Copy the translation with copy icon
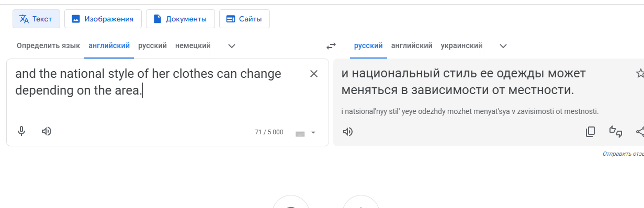Screen dimensions: 644x208 click(590, 132)
